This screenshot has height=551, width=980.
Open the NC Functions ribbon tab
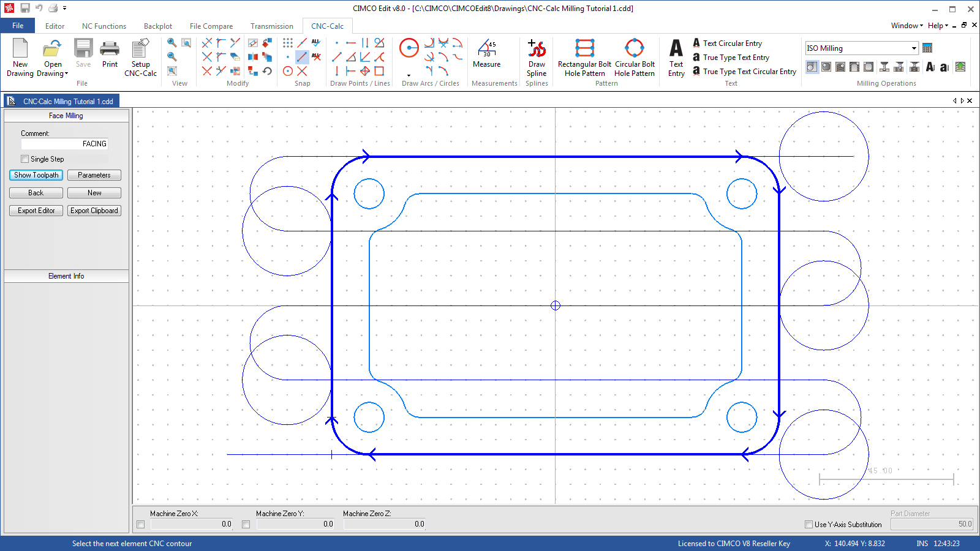[104, 26]
